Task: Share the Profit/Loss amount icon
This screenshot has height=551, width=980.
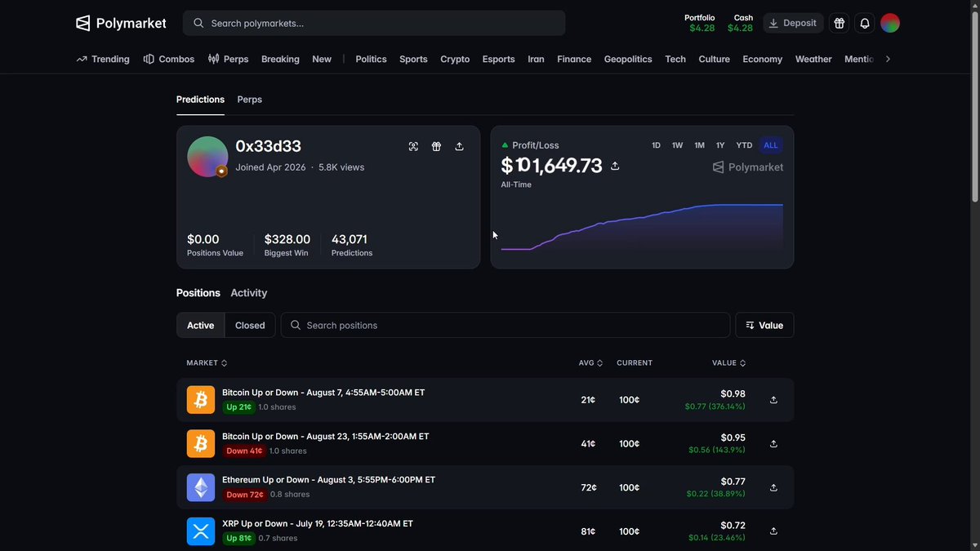Action: pos(615,166)
